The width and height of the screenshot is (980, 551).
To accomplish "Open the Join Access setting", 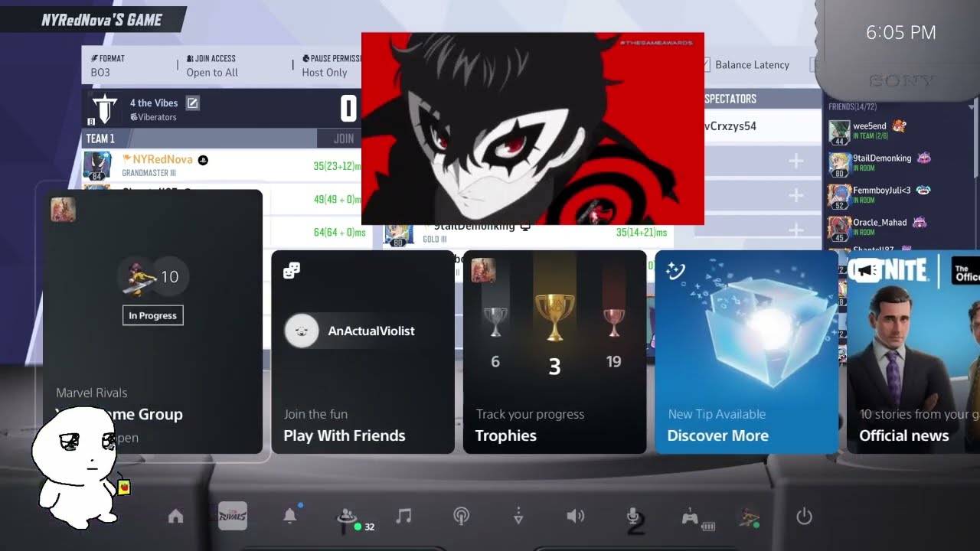I will coord(212,65).
